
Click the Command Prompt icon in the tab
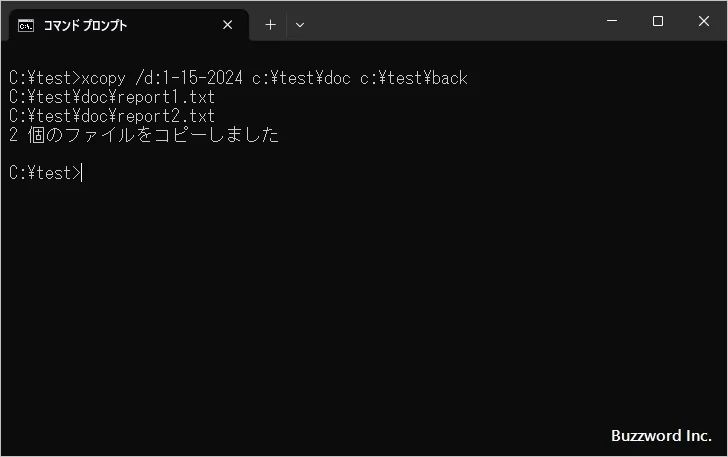(x=26, y=25)
